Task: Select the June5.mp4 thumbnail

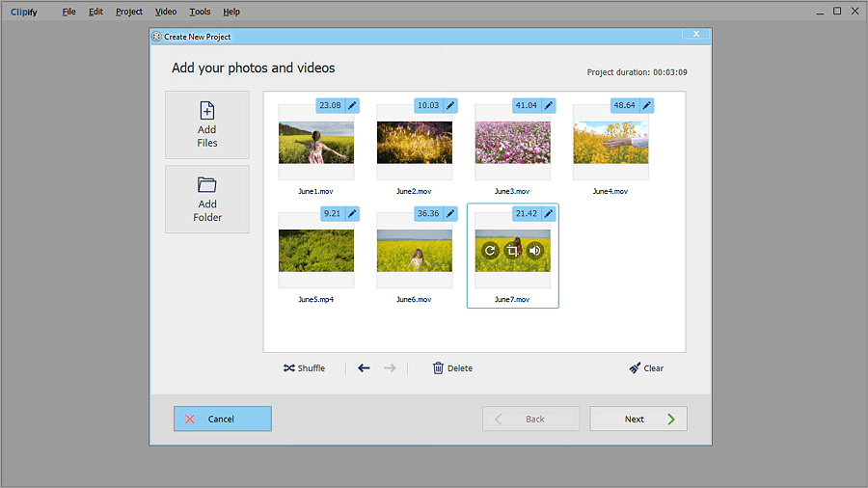Action: tap(316, 251)
